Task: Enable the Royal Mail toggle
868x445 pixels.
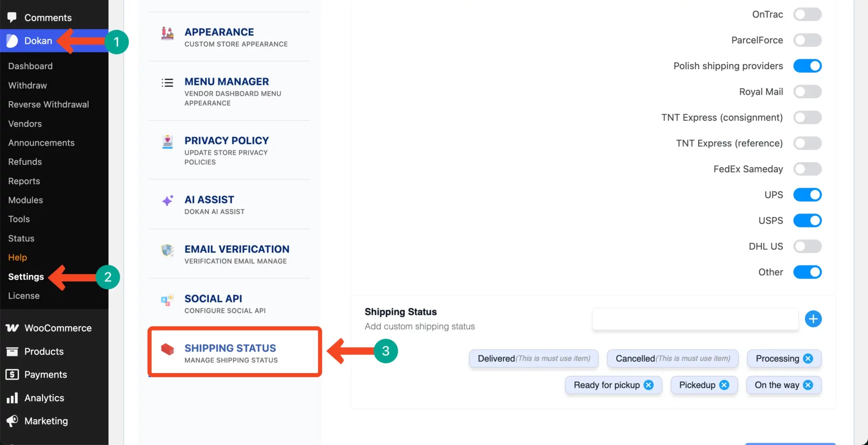Action: 807,92
